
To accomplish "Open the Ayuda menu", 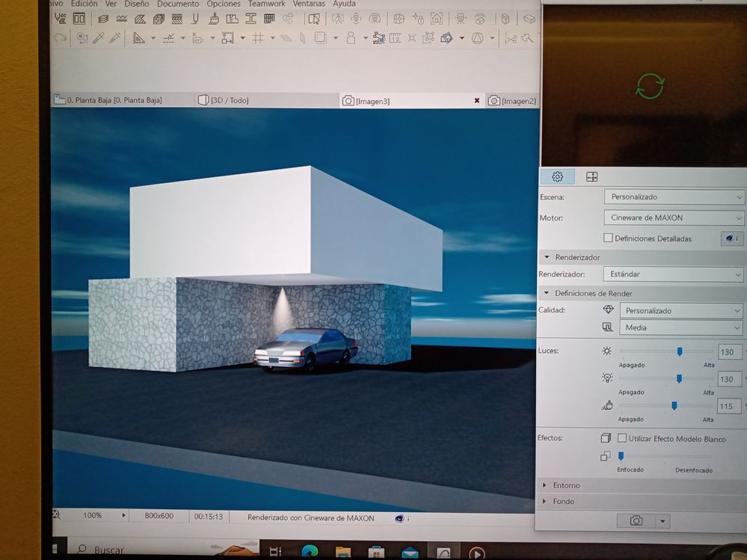I will [x=343, y=4].
